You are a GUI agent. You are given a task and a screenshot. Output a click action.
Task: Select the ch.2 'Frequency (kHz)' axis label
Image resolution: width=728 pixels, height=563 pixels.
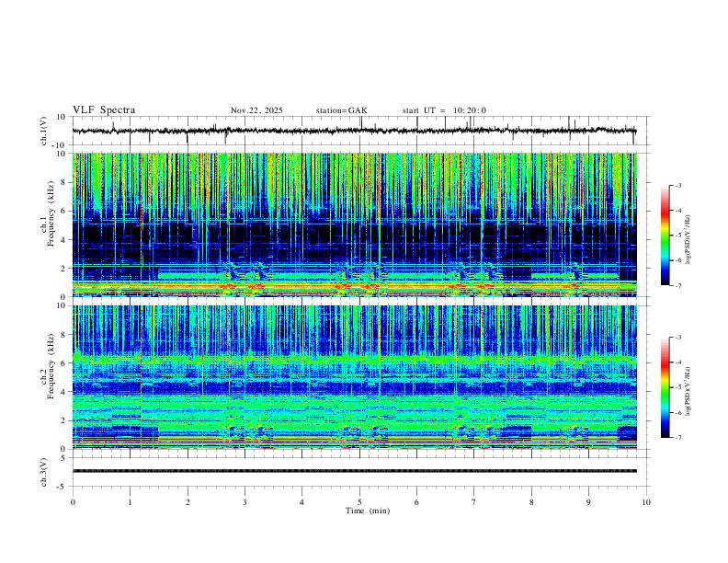[51, 366]
